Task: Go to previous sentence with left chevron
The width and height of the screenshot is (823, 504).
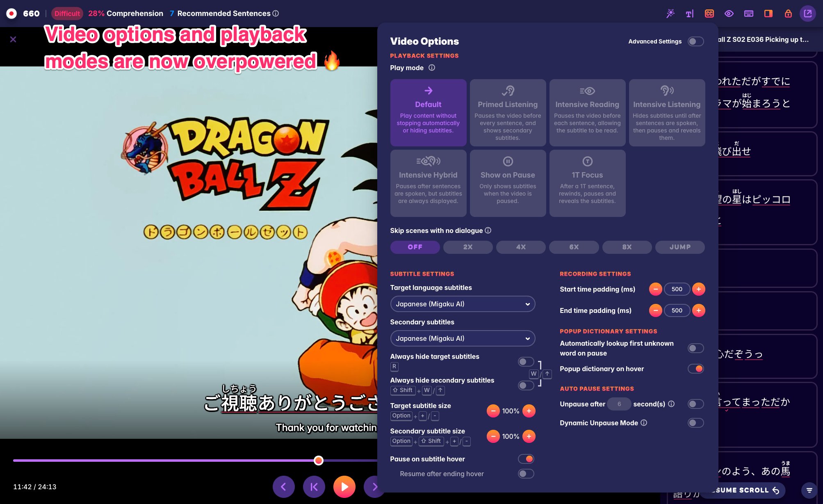Action: pos(283,487)
